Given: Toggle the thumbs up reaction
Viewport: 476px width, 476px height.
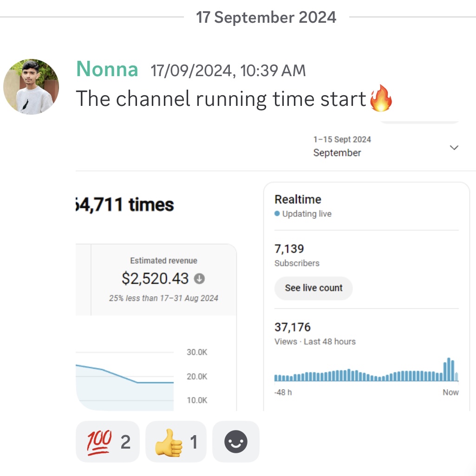Looking at the screenshot, I should click(x=176, y=442).
